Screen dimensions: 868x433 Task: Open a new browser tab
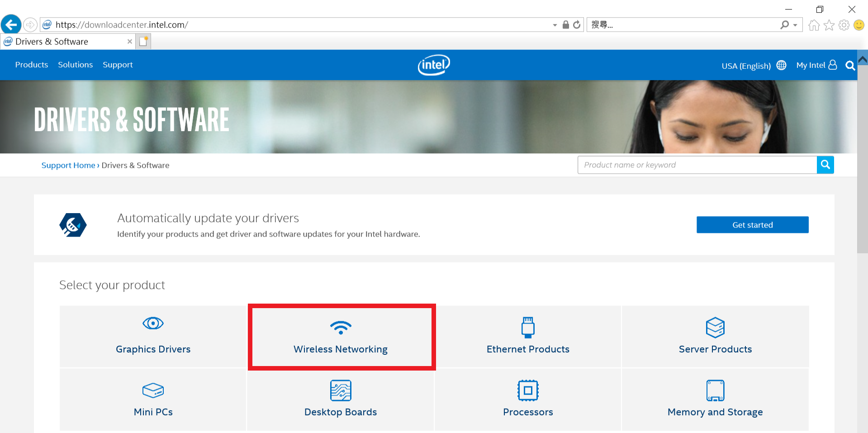[144, 42]
